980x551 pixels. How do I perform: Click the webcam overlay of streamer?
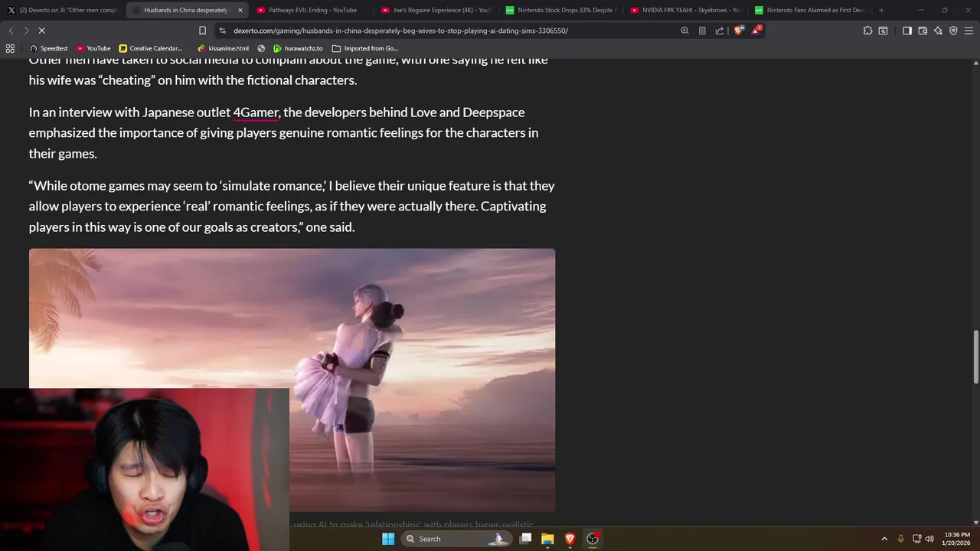pyautogui.click(x=145, y=470)
